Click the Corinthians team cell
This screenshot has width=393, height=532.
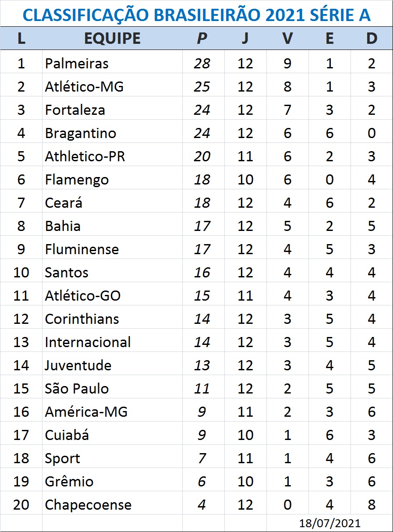tap(82, 319)
